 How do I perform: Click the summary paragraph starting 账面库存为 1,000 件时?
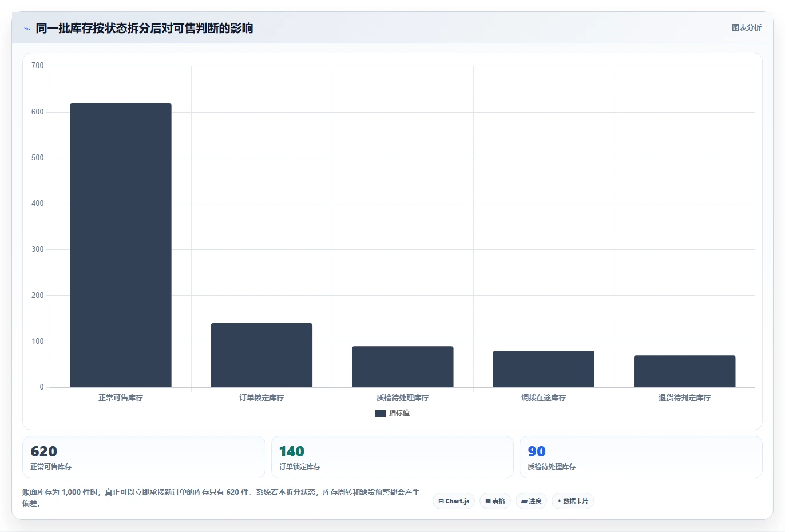221,498
